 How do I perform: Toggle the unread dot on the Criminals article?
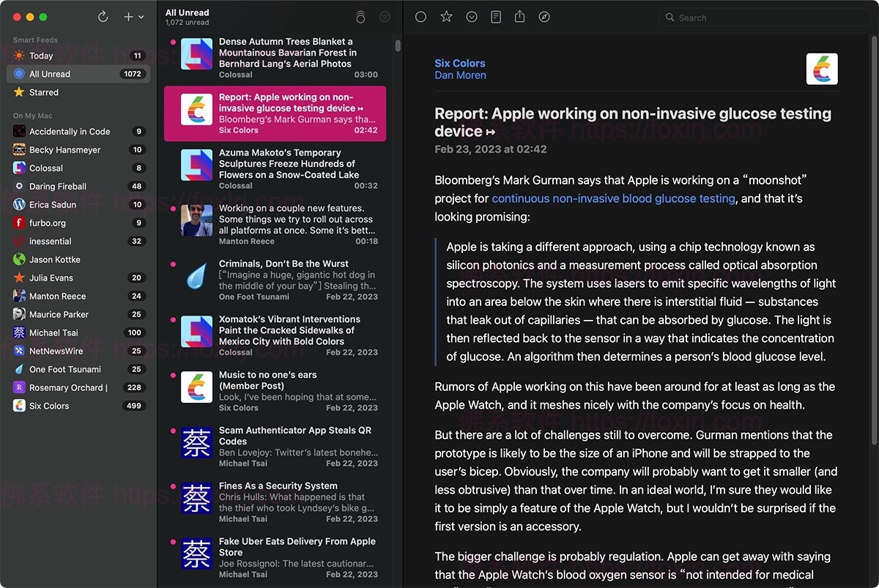172,264
